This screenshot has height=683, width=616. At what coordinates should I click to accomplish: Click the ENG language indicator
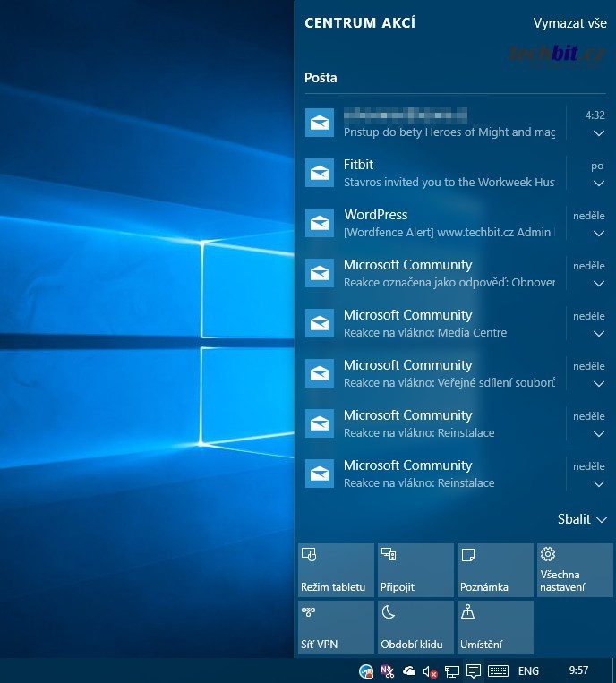pos(528,670)
